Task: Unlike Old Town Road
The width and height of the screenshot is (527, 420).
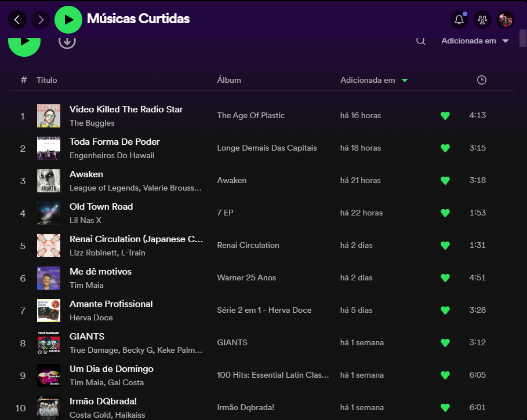Action: pyautogui.click(x=445, y=213)
